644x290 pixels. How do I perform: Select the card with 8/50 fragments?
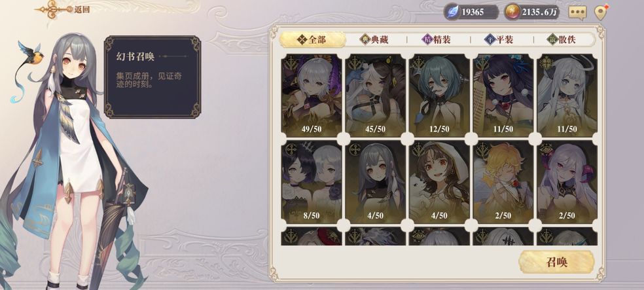312,182
